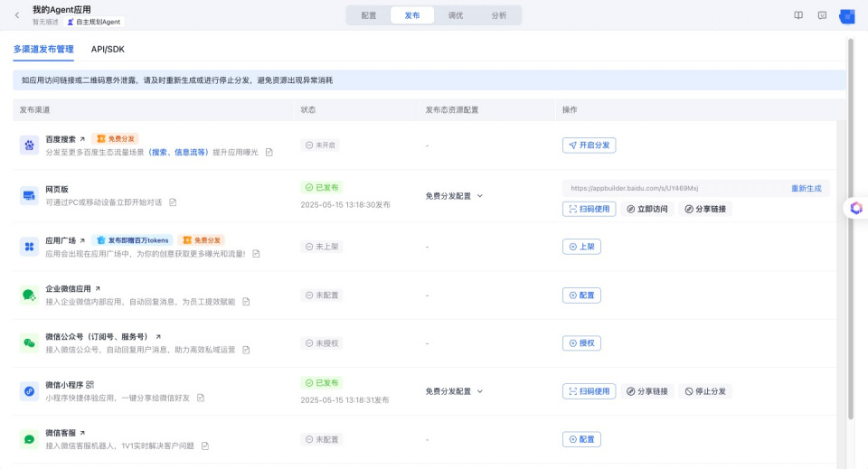This screenshot has width=868, height=469.
Task: Open the blue user avatar
Action: pyautogui.click(x=847, y=16)
